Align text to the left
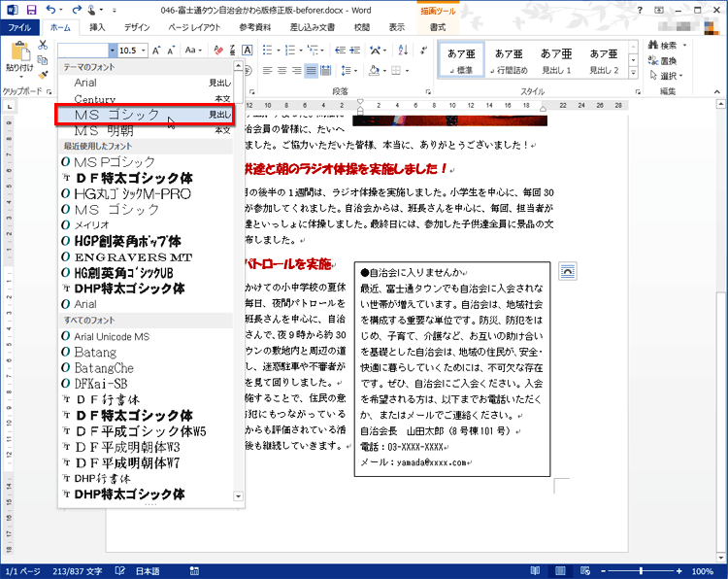 click(268, 71)
